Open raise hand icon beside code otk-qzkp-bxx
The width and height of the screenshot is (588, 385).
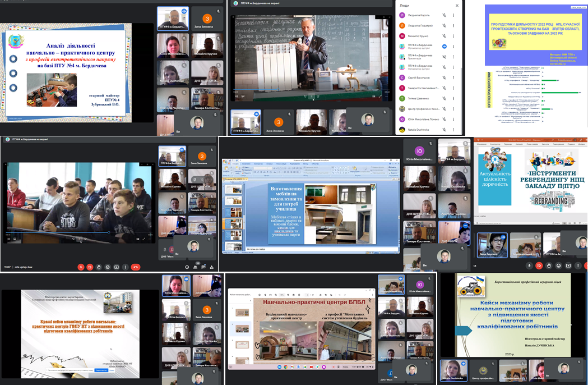pos(99,267)
